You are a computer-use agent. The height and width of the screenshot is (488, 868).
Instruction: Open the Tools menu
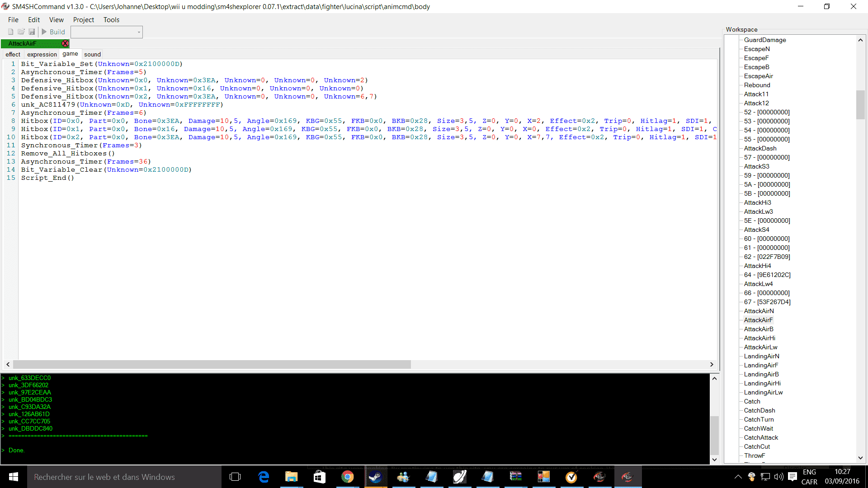[111, 20]
